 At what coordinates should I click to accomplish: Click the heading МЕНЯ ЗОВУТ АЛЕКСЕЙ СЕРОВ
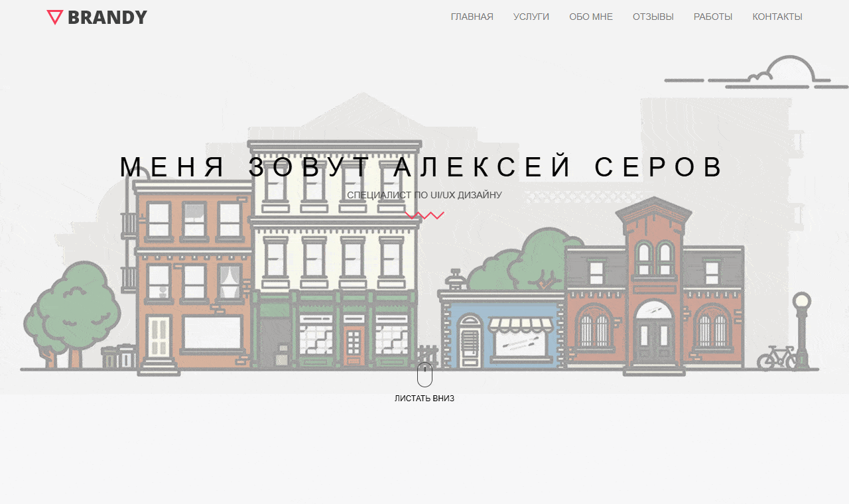pyautogui.click(x=423, y=167)
